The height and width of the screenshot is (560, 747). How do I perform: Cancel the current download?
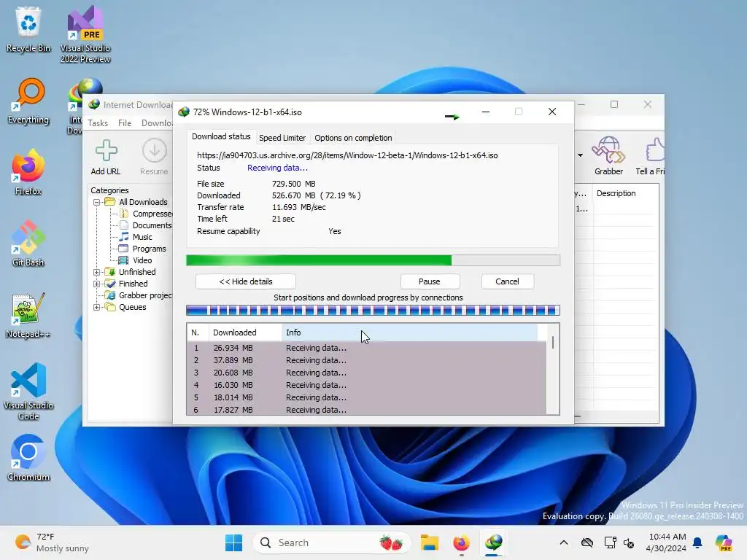click(x=507, y=281)
